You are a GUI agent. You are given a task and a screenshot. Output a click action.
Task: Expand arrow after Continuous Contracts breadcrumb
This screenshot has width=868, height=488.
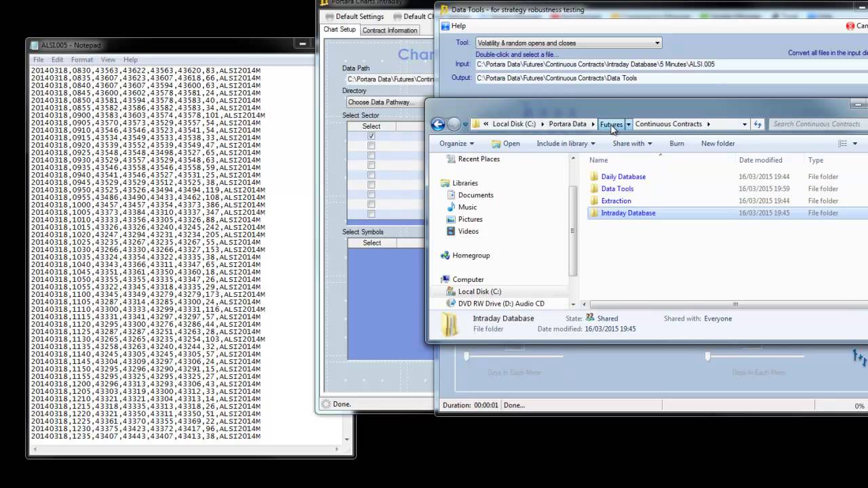[x=709, y=124]
